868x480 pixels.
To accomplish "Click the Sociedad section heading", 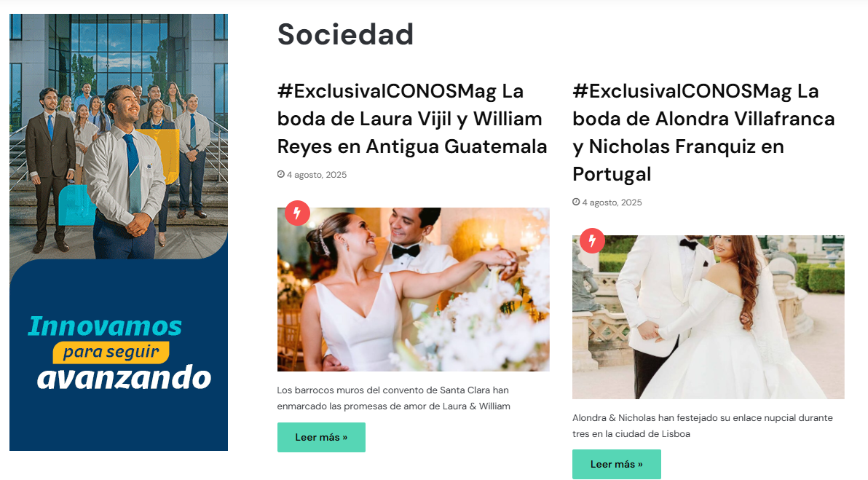I will (345, 34).
